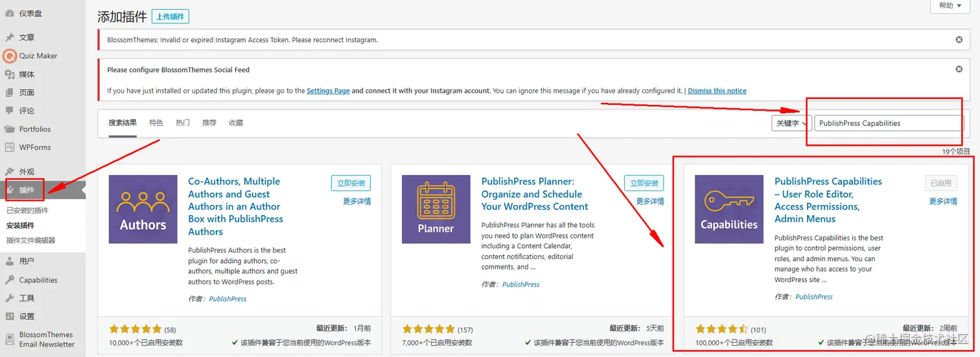
Task: Switch to the 热门 tab
Action: pos(183,123)
